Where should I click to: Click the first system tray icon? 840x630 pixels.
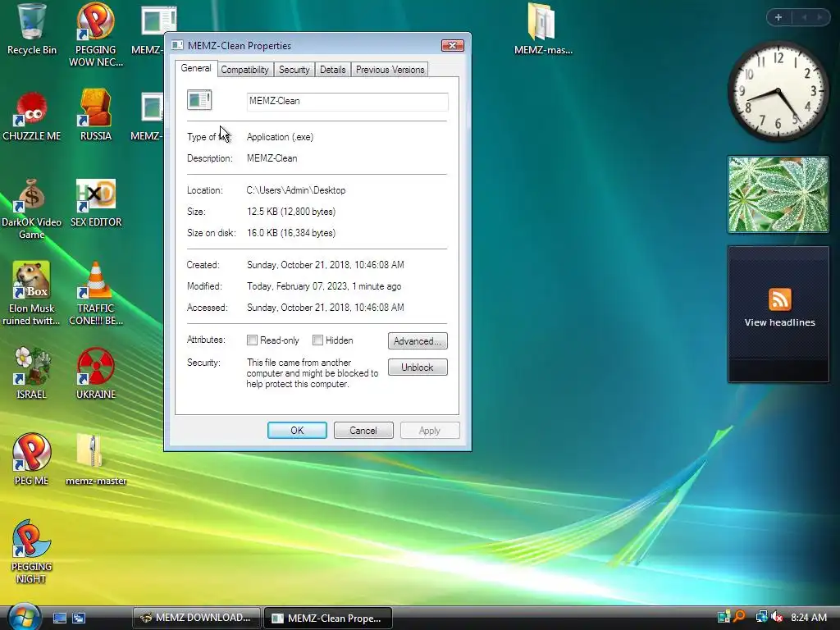[x=724, y=617]
